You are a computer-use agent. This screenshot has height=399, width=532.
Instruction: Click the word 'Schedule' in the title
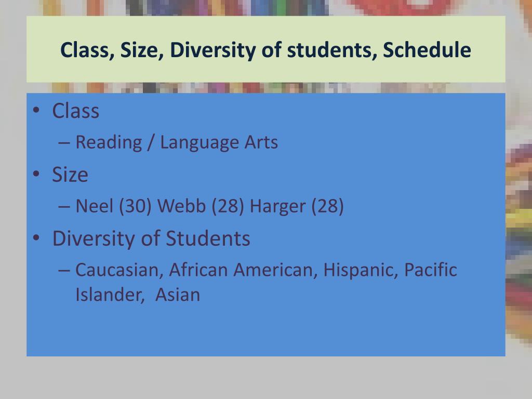point(427,50)
